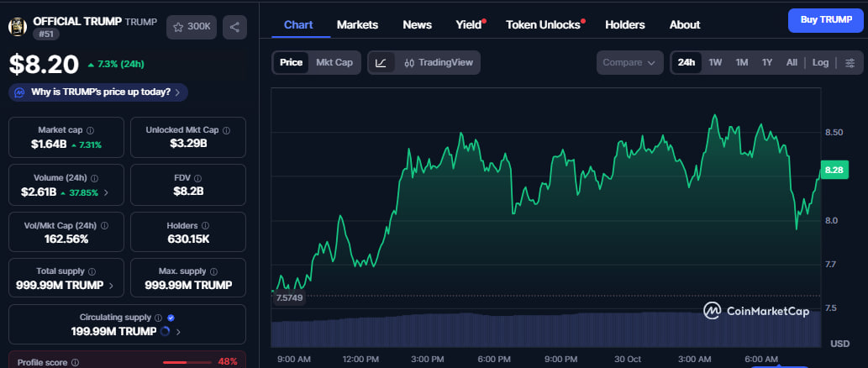Switch chart to Mkt Cap view

(334, 63)
